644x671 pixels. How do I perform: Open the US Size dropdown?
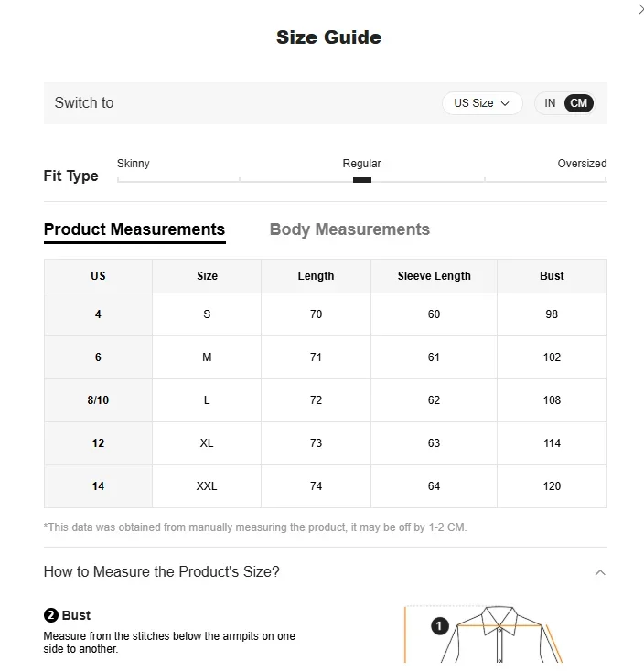coord(481,103)
